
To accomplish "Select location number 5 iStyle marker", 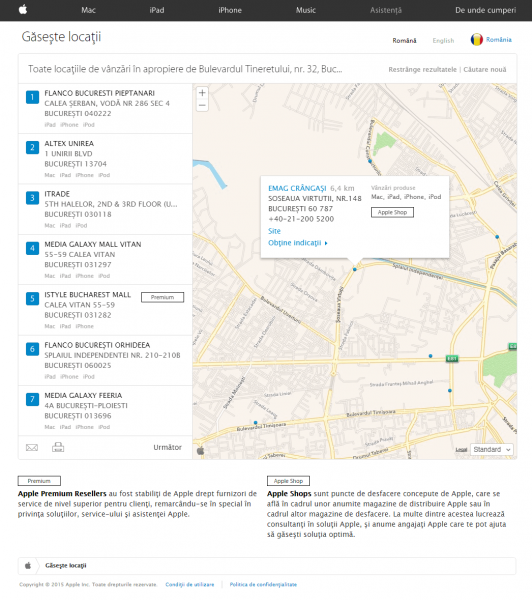I will pyautogui.click(x=33, y=298).
